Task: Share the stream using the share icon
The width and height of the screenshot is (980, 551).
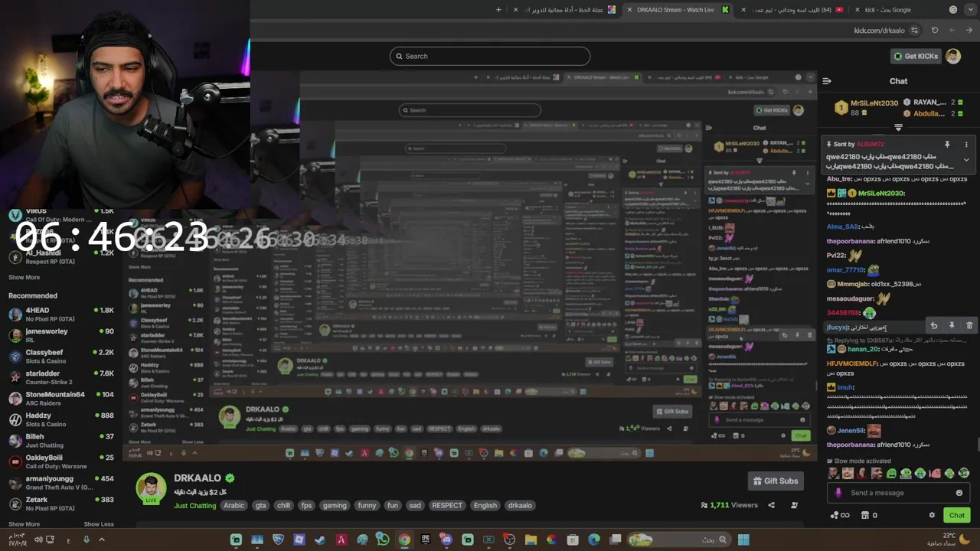Action: pyautogui.click(x=771, y=505)
